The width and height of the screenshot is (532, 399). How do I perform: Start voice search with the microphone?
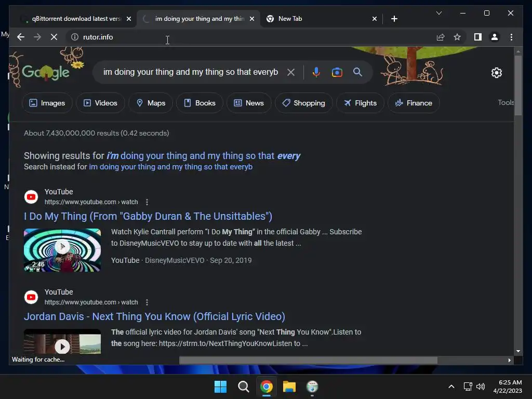316,72
